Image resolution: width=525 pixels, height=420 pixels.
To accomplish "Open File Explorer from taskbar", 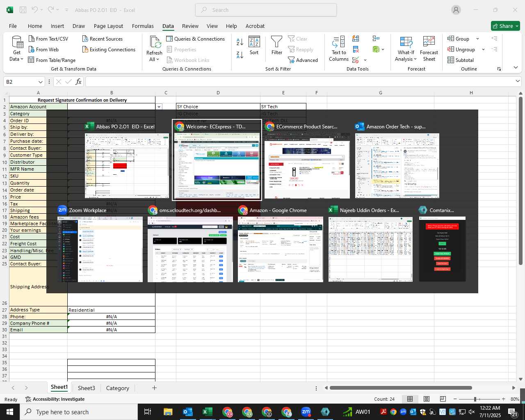I will coord(168,412).
